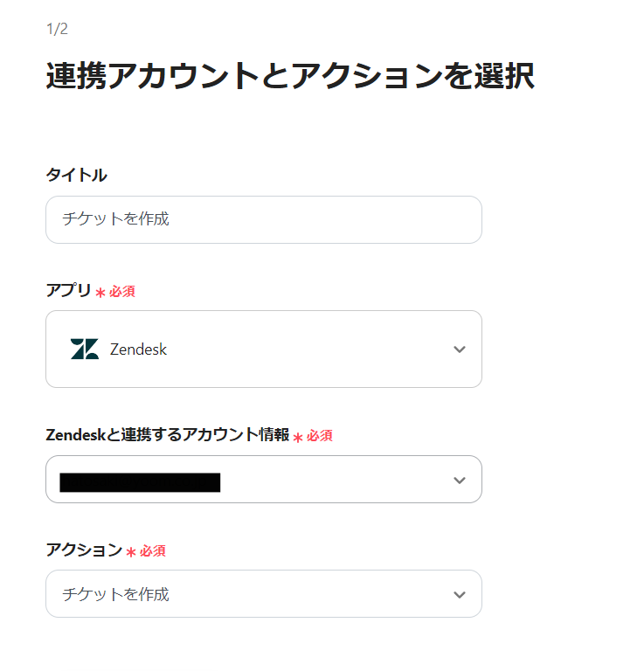Click the Zendesk logo icon

85,349
